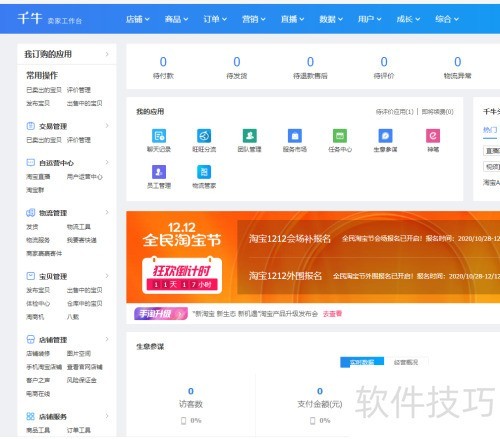
Task: Open the 旺旺分流 app icon
Action: pyautogui.click(x=204, y=136)
